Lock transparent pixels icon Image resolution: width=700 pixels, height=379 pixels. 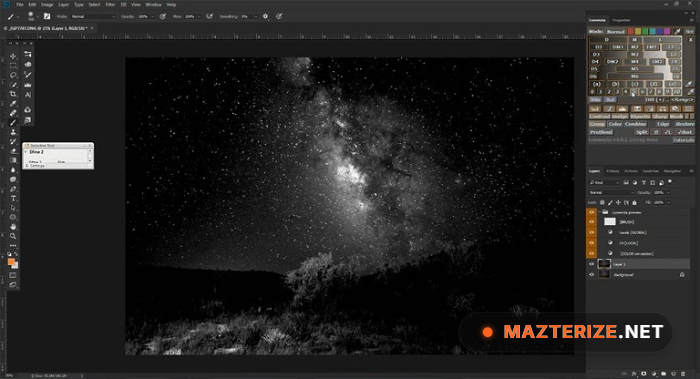(x=602, y=203)
